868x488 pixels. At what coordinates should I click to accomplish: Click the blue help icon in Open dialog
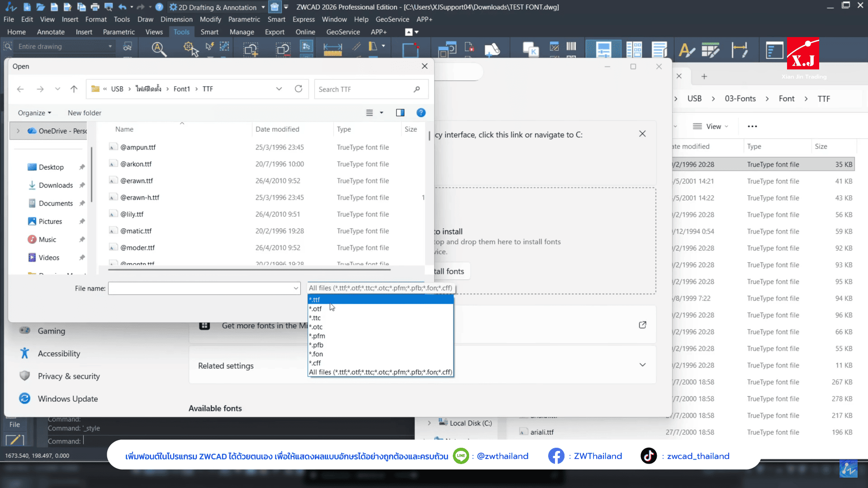point(421,113)
